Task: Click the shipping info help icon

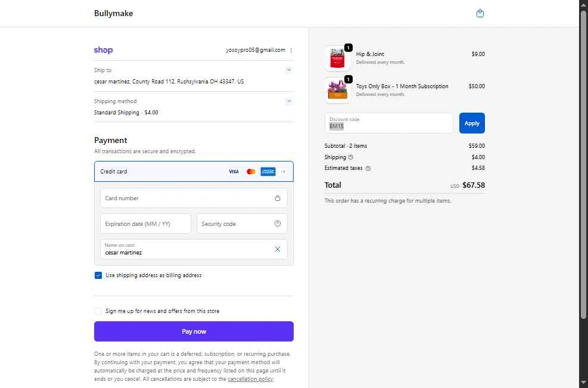Action: click(x=351, y=157)
